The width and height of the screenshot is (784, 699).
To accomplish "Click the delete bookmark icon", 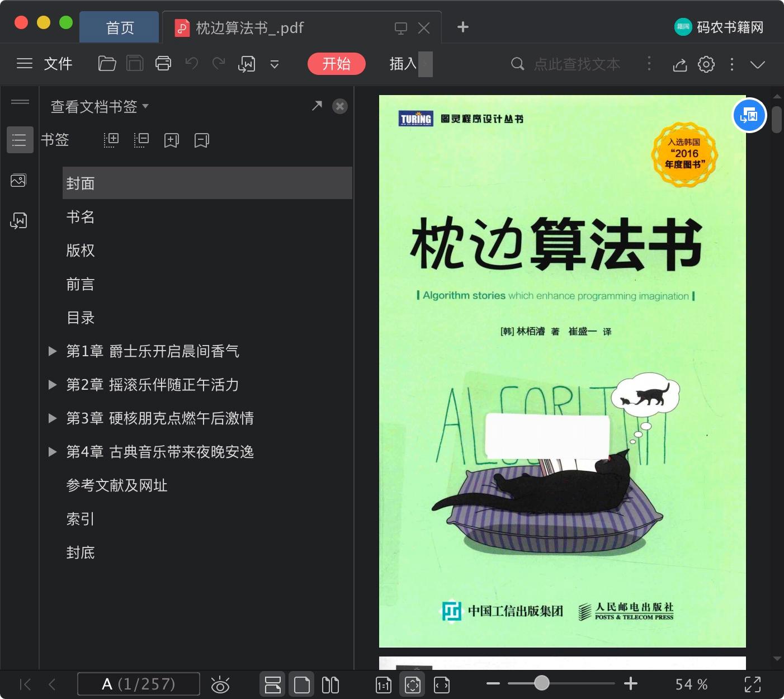I will 201,140.
